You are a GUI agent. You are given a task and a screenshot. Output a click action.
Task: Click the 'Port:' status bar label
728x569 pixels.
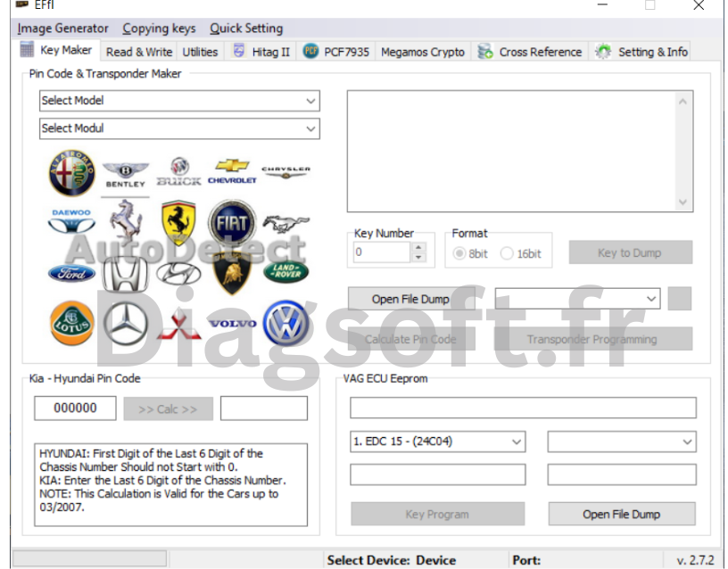[526, 560]
